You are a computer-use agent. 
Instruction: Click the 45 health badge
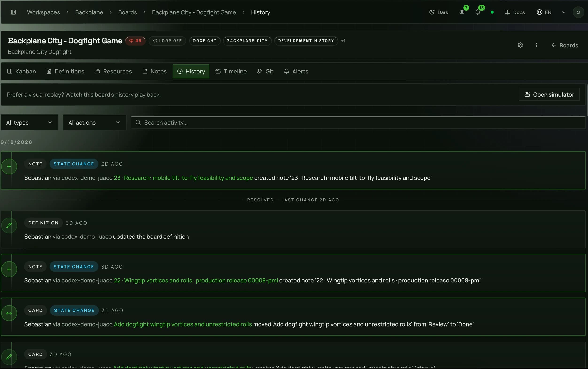tap(135, 41)
